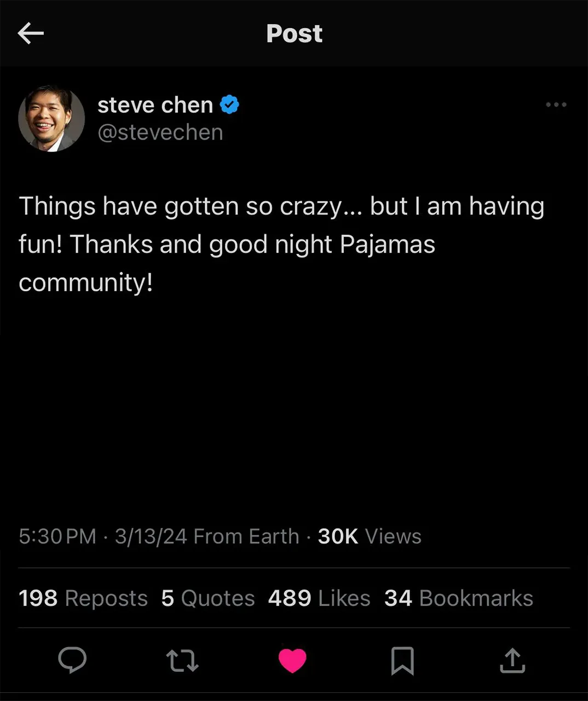Unlike the post via pink heart
Screen dimensions: 588x701
point(292,660)
